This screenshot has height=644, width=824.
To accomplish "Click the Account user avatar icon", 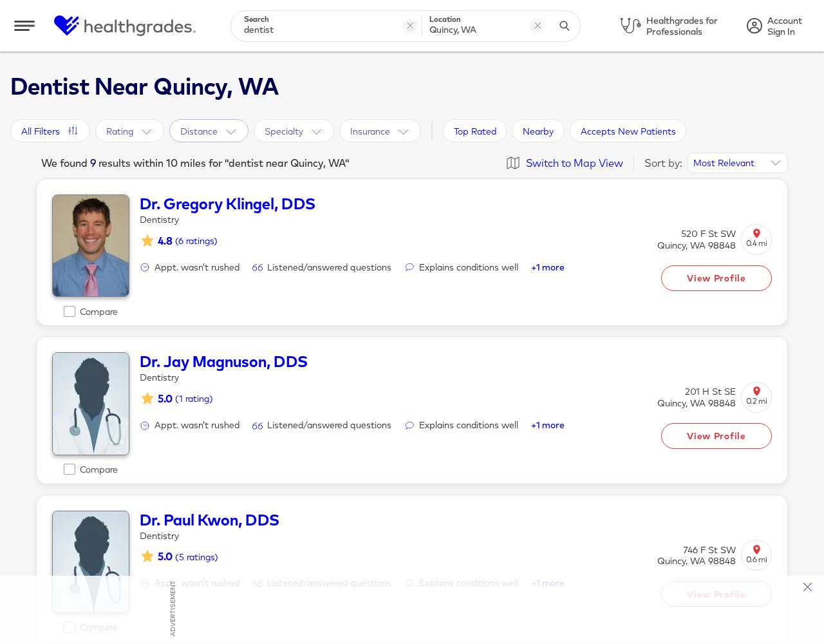I will pos(754,26).
